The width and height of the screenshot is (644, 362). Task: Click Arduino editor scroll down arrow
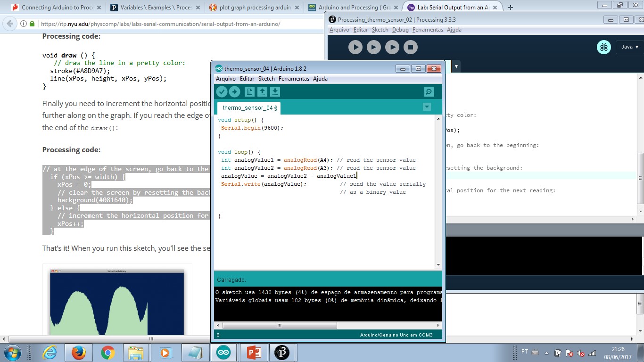[438, 265]
